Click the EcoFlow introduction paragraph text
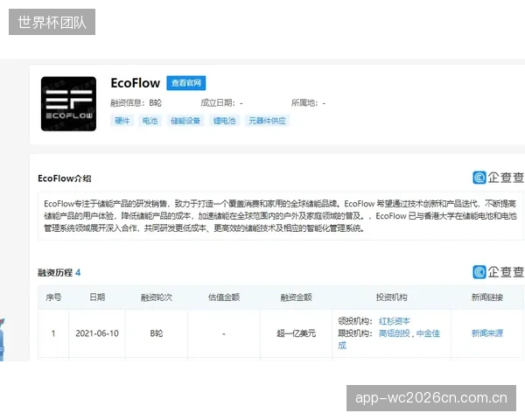Image resolution: width=525 pixels, height=420 pixels. 281,216
